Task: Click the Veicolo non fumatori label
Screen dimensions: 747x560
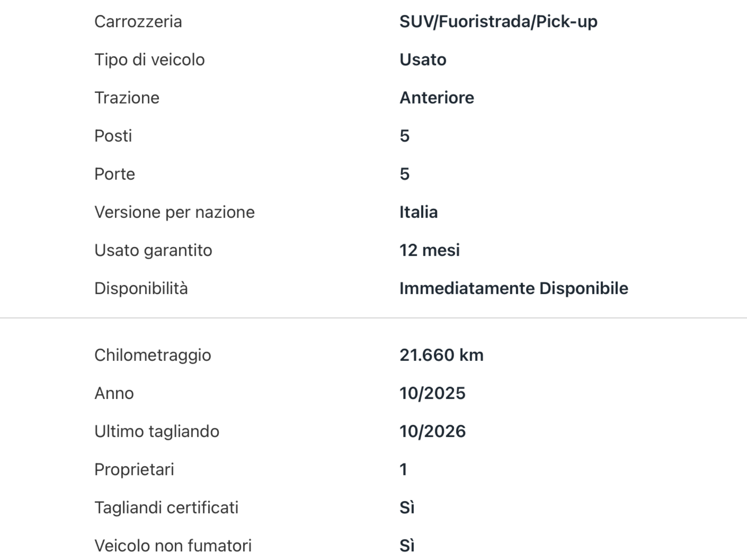Action: coord(173,546)
